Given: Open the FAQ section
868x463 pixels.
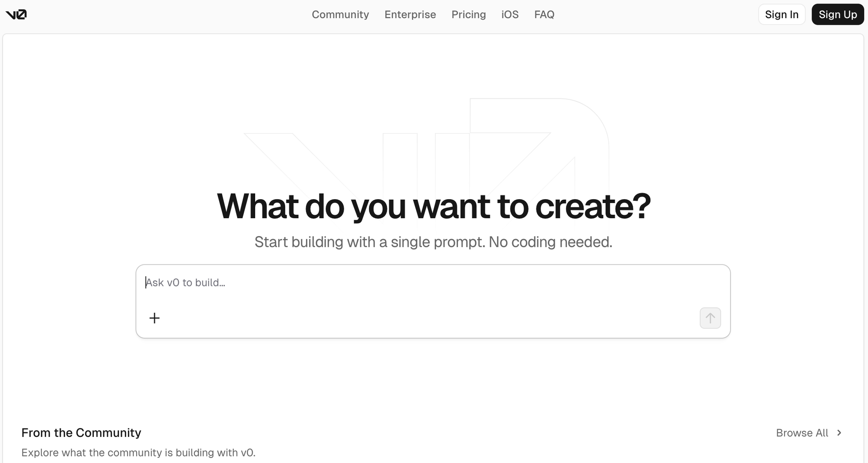Looking at the screenshot, I should coord(544,14).
